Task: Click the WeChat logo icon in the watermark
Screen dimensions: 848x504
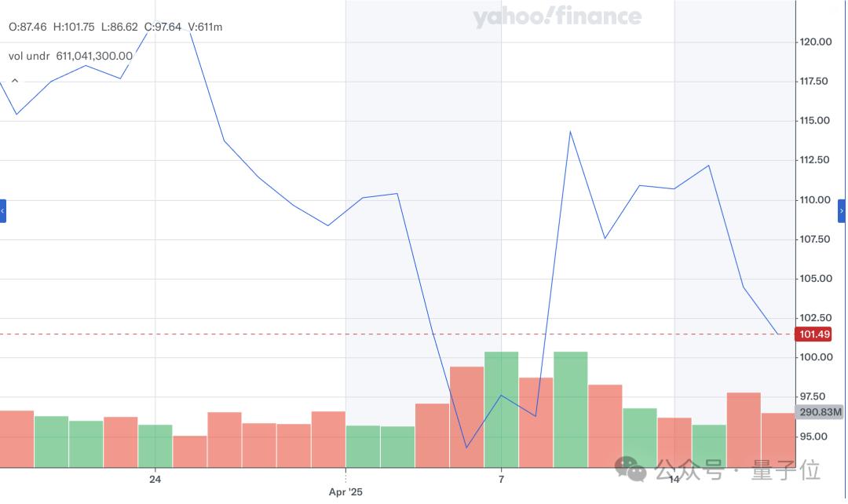Action: coord(631,469)
